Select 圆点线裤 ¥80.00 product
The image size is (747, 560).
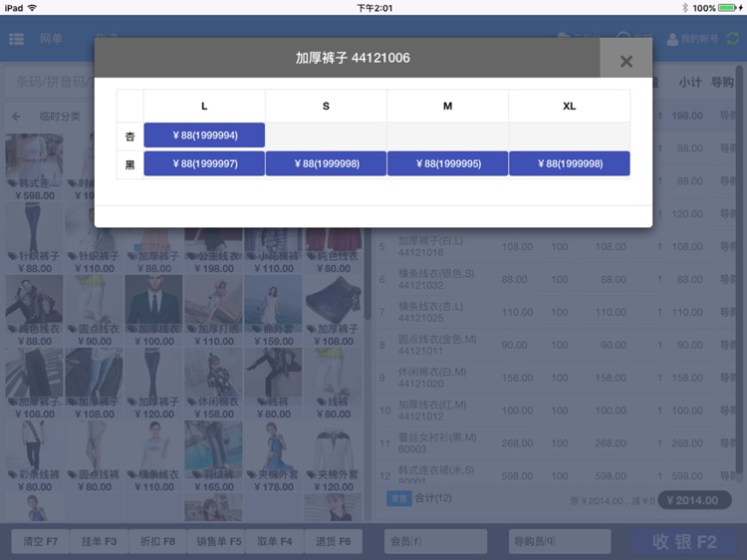[x=94, y=456]
